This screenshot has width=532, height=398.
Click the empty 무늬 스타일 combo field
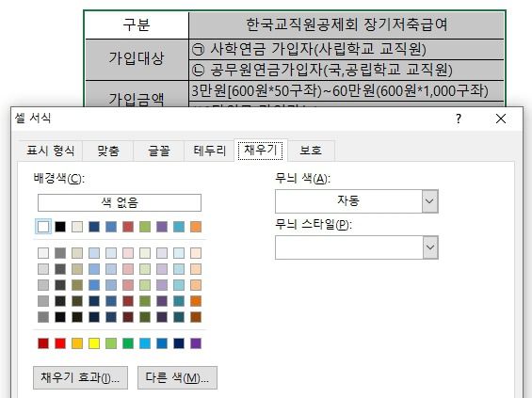[x=357, y=247]
